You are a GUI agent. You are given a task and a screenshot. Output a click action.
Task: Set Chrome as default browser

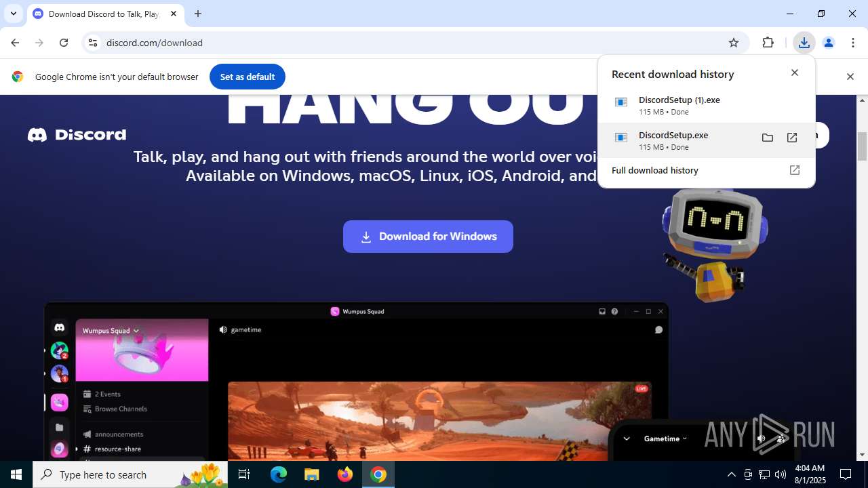click(x=247, y=77)
